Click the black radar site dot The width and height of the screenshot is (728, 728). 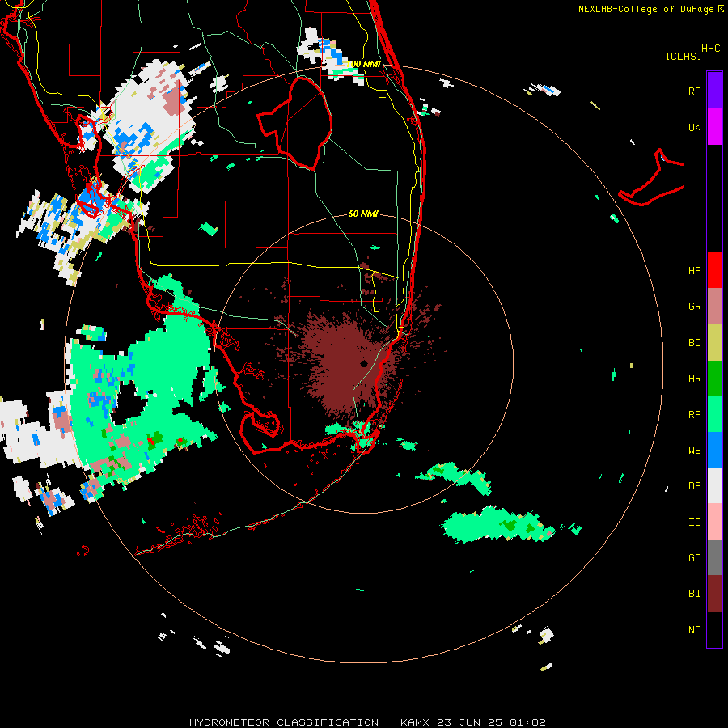point(364,363)
